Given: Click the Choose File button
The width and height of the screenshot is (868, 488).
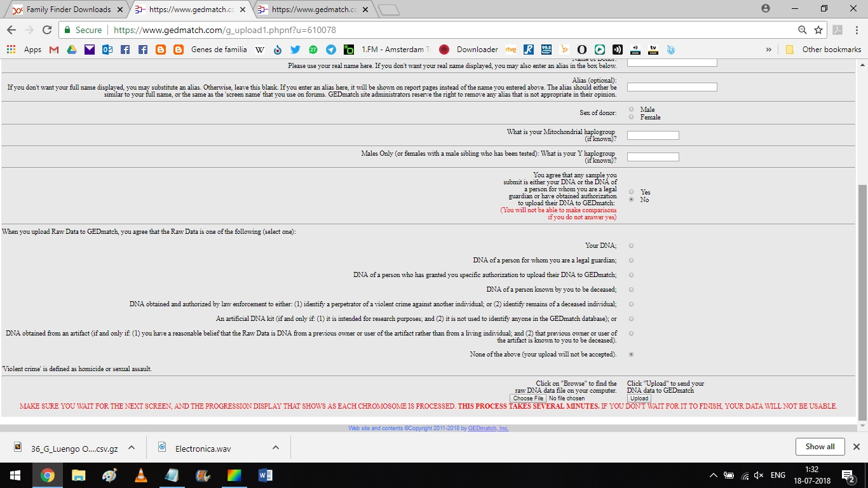Looking at the screenshot, I should [528, 398].
